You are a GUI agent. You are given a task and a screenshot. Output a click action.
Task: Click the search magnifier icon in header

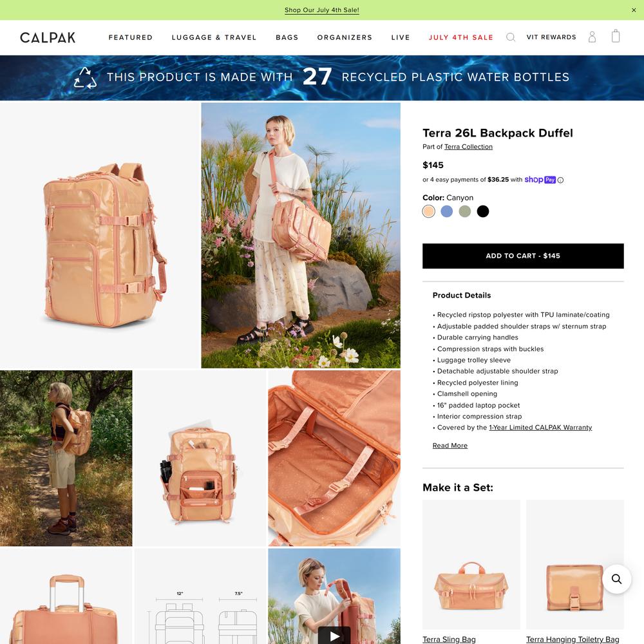[x=511, y=37]
